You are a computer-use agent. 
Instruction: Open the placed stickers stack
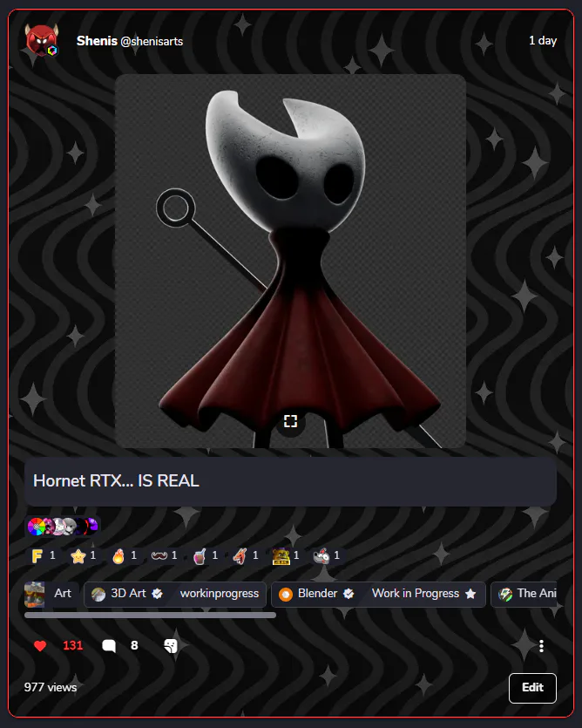coord(63,526)
